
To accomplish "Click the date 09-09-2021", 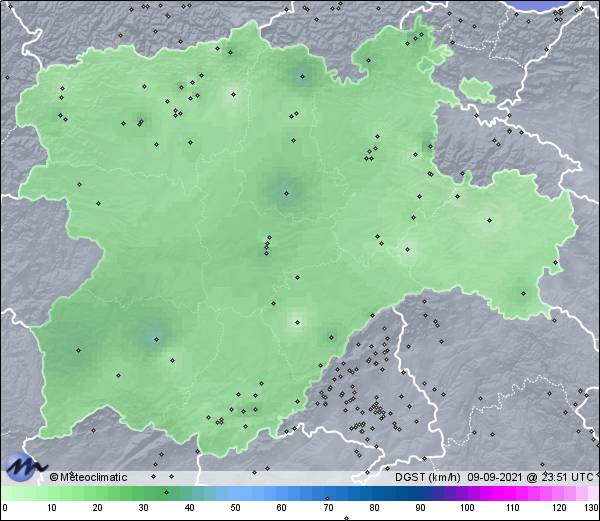I will [495, 477].
